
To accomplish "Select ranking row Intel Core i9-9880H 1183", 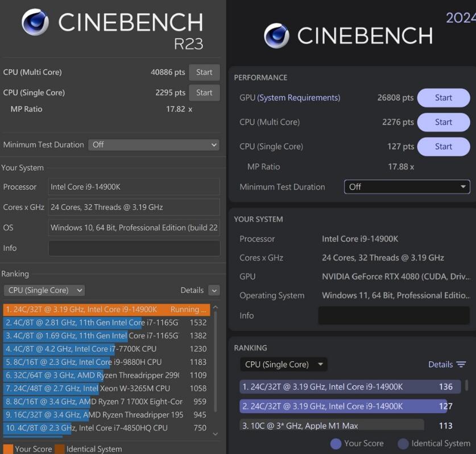I will (106, 362).
